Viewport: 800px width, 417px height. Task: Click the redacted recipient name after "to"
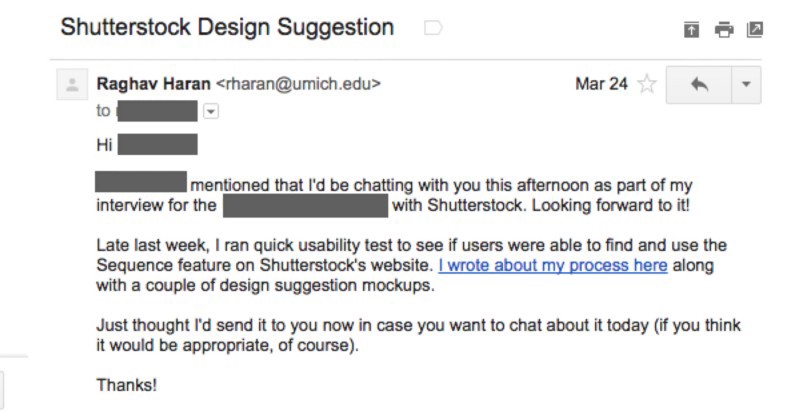pyautogui.click(x=157, y=111)
